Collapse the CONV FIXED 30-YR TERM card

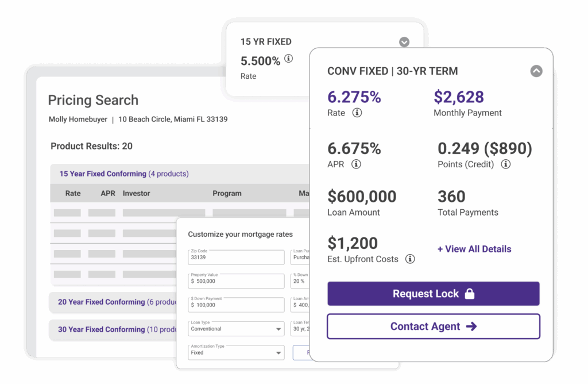click(536, 71)
